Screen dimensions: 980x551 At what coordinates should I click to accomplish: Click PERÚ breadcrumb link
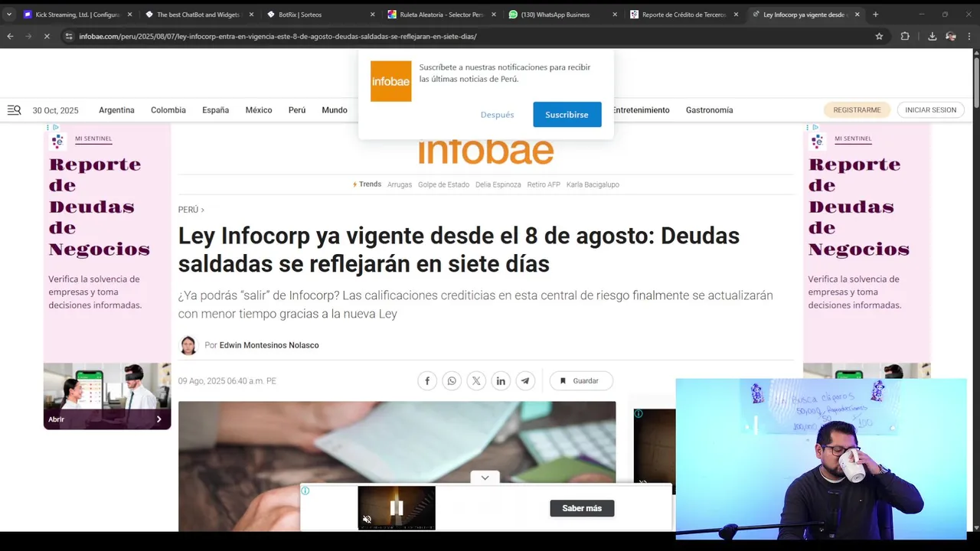[188, 210]
